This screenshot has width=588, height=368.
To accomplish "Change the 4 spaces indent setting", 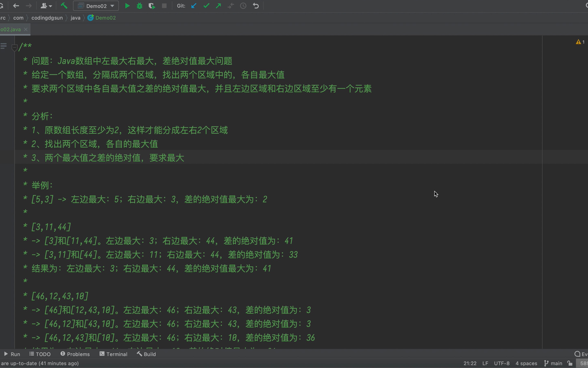I will pyautogui.click(x=526, y=363).
